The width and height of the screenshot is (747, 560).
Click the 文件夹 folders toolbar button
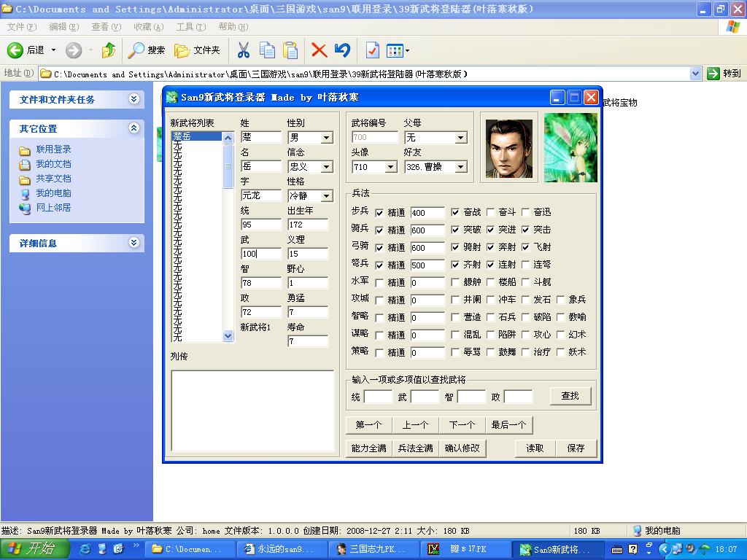197,50
